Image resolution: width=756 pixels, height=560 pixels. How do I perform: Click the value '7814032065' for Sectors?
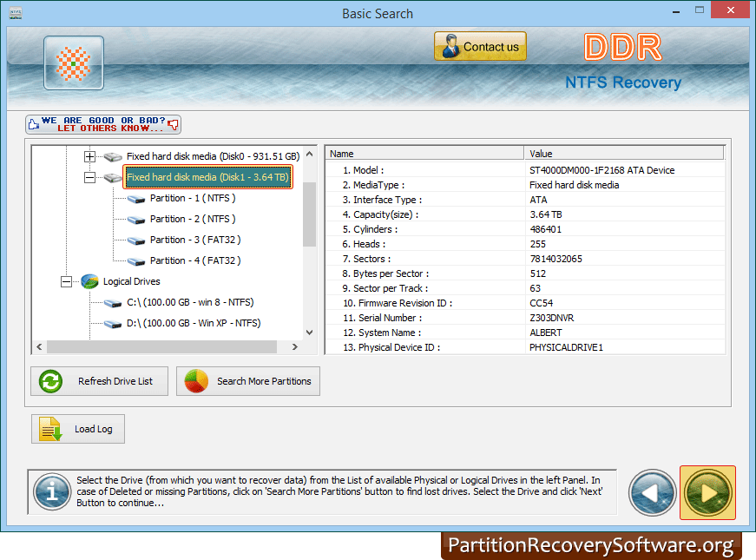coord(555,259)
